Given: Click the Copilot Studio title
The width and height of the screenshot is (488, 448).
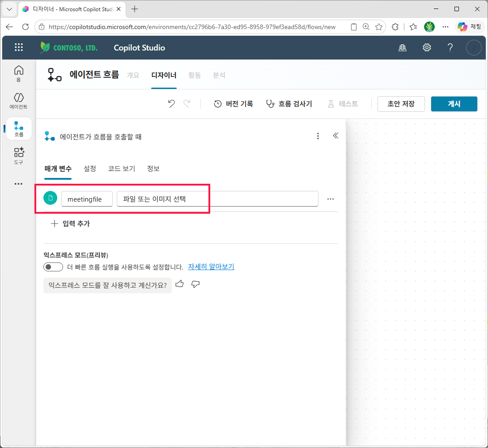Looking at the screenshot, I should [x=140, y=47].
